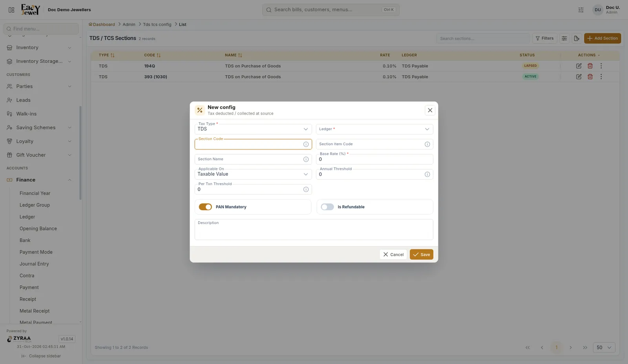Click the sidebar layout toggle icon

11,10
